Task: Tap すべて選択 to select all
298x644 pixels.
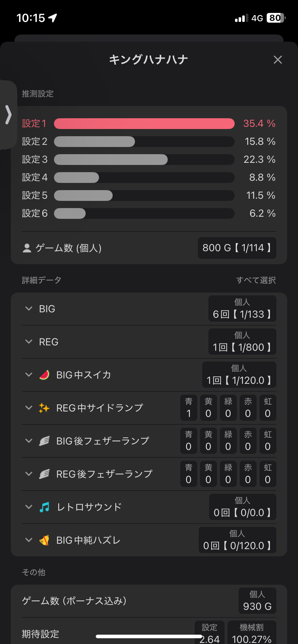Action: [x=256, y=280]
